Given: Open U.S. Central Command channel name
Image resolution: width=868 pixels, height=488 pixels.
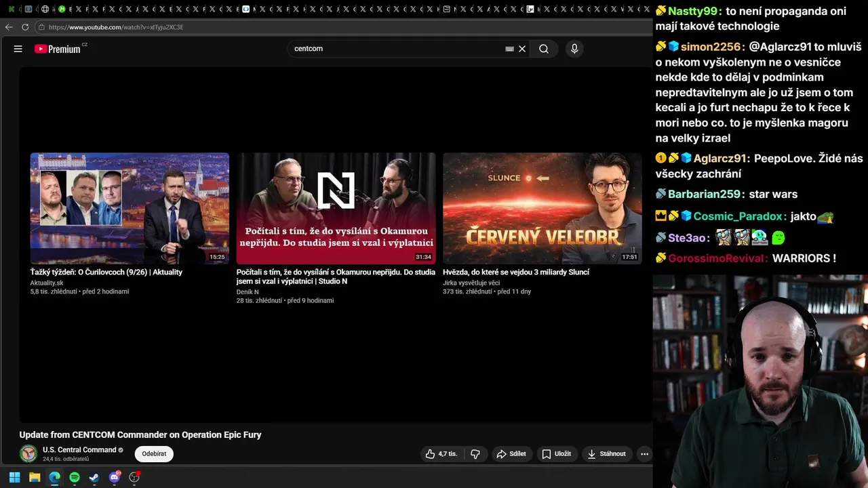Looking at the screenshot, I should [x=79, y=450].
